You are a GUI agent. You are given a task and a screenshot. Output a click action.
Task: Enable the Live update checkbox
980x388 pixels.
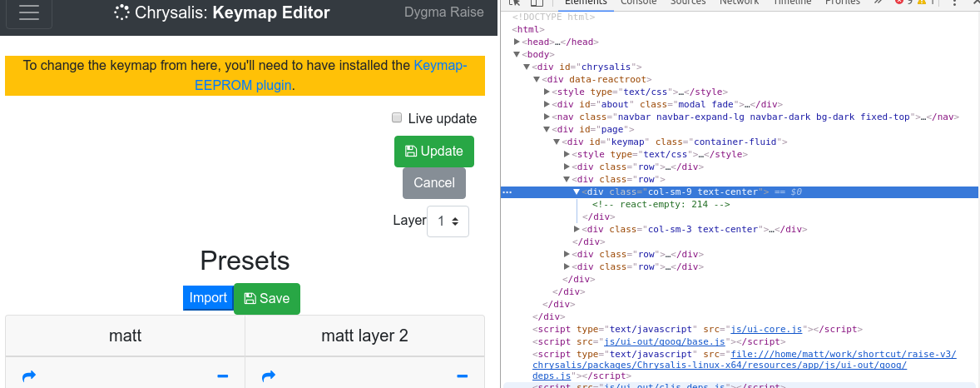point(396,117)
